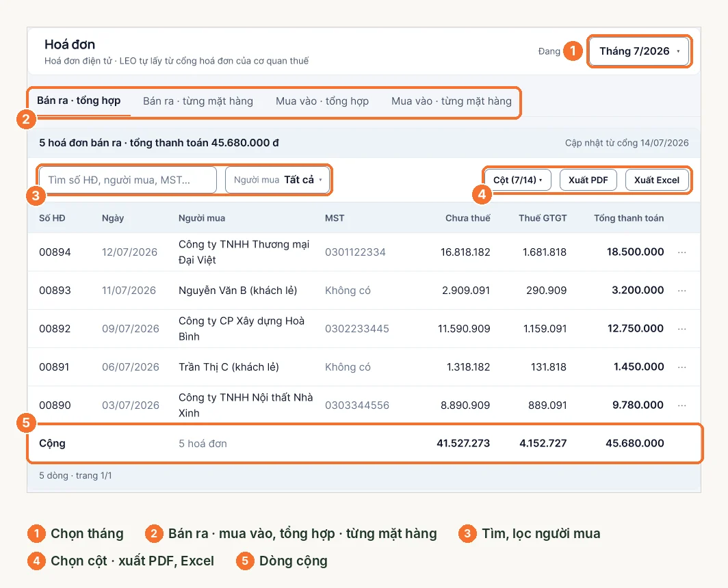Click date 03/07/2026
728x588 pixels.
pos(131,405)
